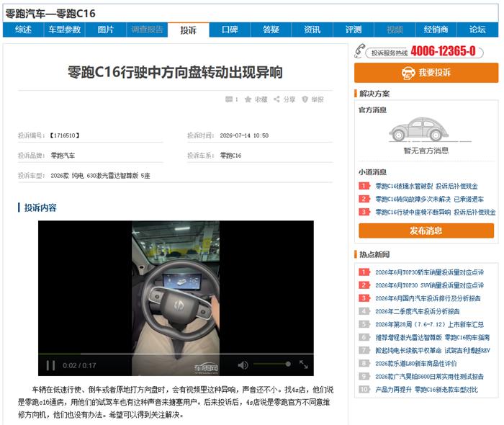Viewport: 504px width, 425px height.
Task: Click the 零跑汽车—零跑C16 page header
Action: [50, 14]
